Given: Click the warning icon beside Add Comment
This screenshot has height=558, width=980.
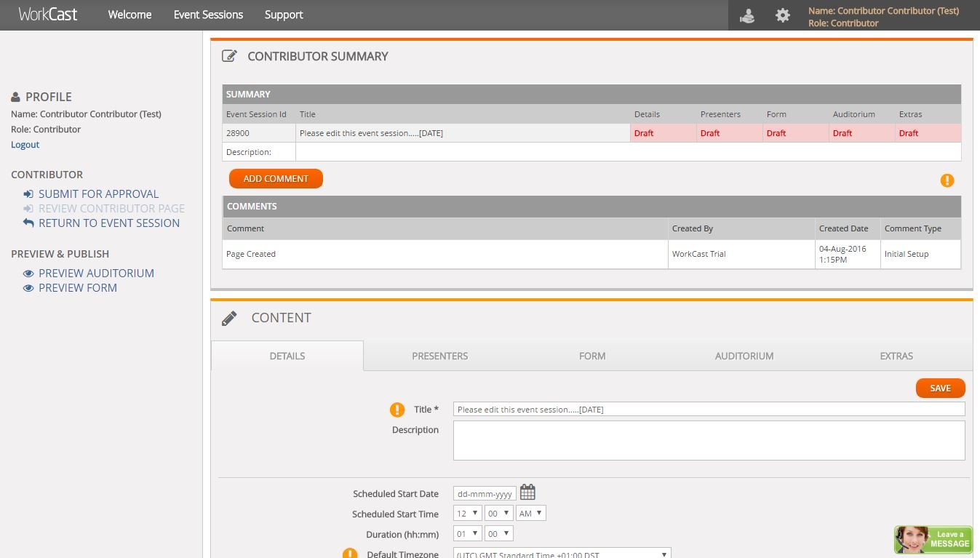Looking at the screenshot, I should click(947, 180).
